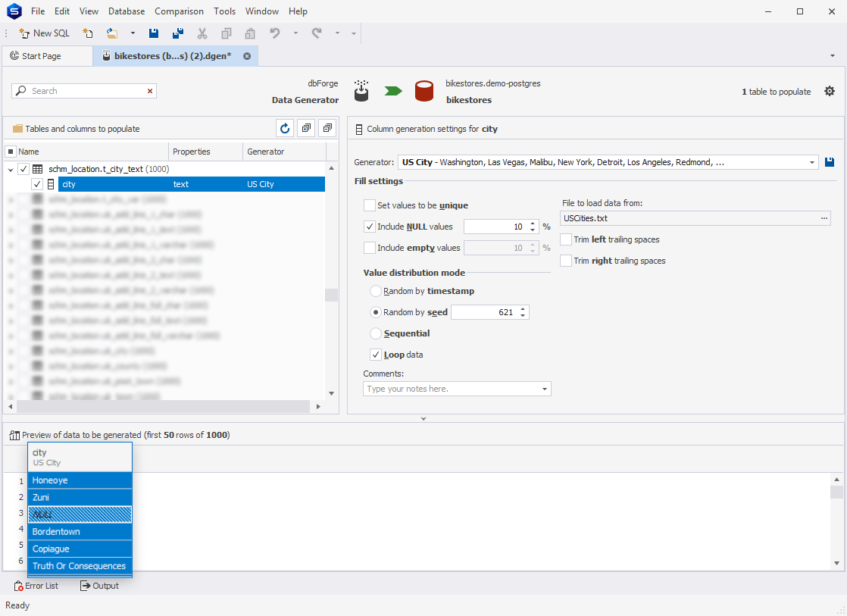This screenshot has height=616, width=847.
Task: Open the Comments notes dropdown
Action: pyautogui.click(x=545, y=389)
